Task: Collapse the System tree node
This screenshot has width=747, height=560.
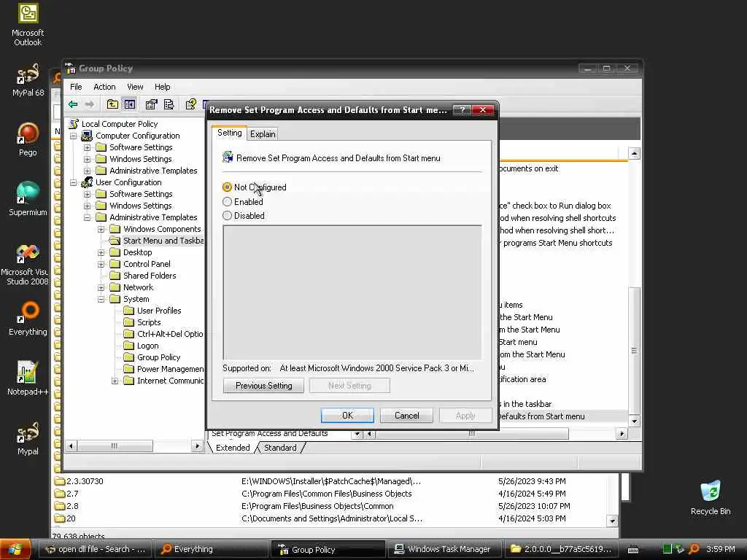Action: click(101, 299)
